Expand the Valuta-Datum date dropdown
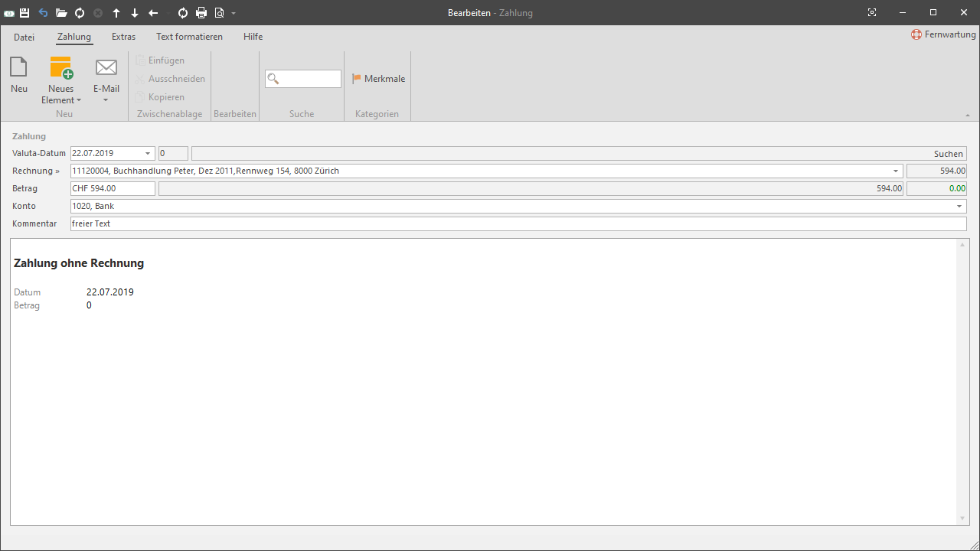Screen dimensions: 980x551 click(148, 154)
